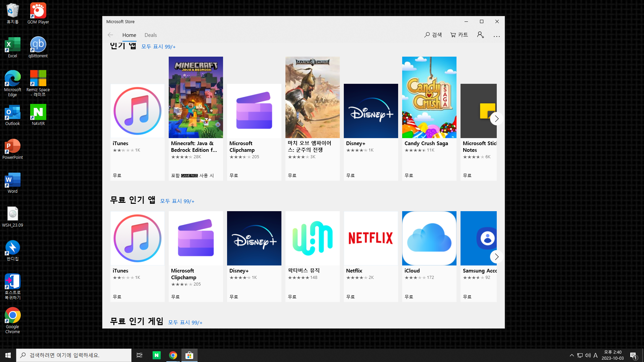Open Microsoft Clipchamp in popular apps row
This screenshot has width=644, height=362.
coord(254,132)
